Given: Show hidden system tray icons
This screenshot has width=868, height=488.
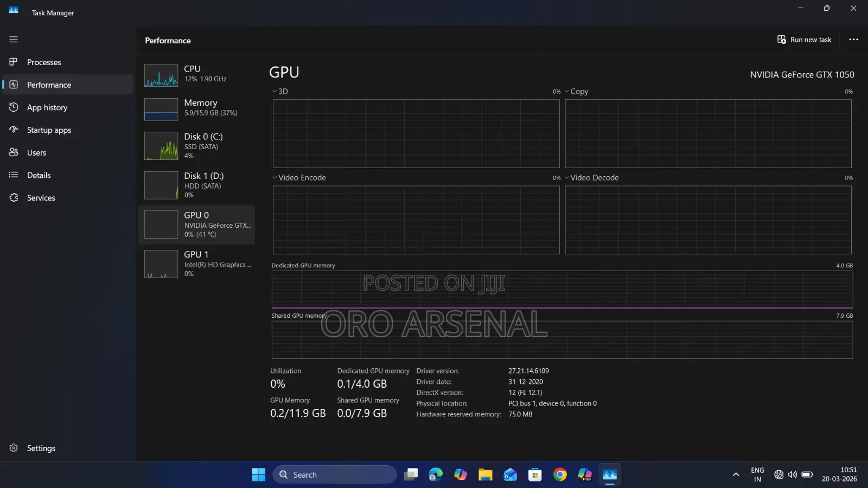Looking at the screenshot, I should click(x=736, y=475).
